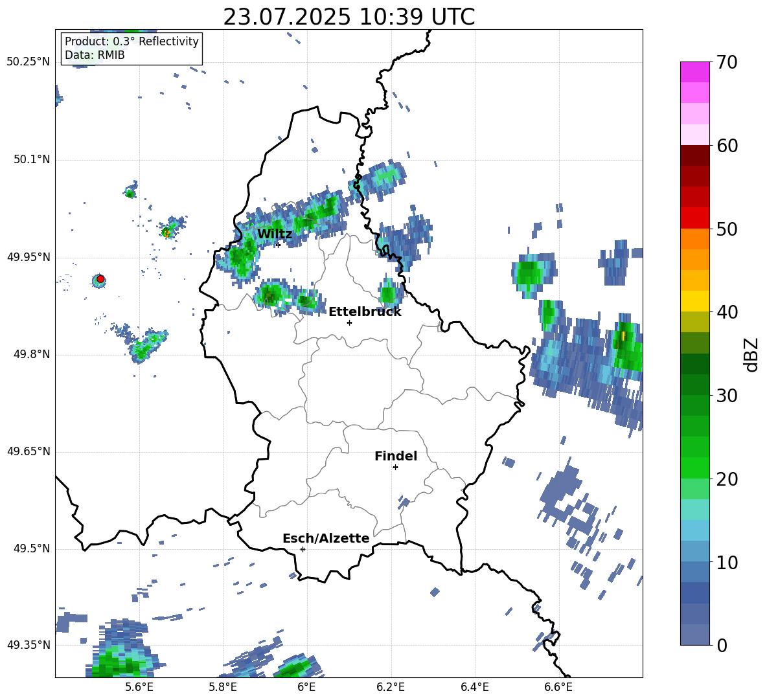Click the Wiltz city label

pyautogui.click(x=275, y=234)
